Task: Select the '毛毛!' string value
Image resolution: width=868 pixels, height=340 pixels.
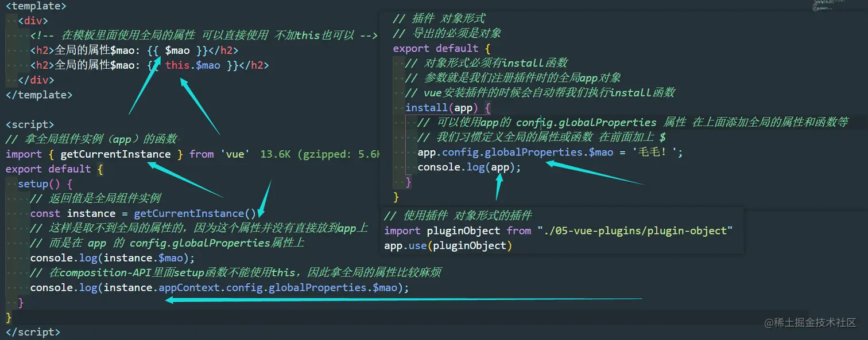Action: click(656, 152)
